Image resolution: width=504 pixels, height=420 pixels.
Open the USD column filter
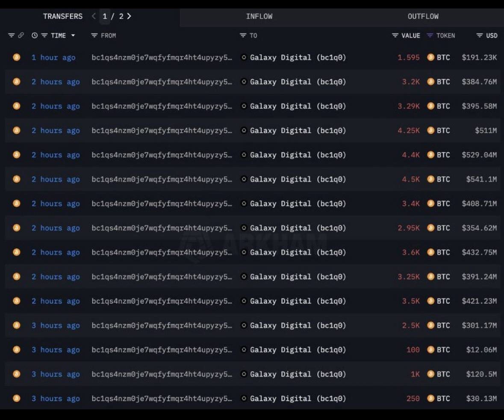[479, 35]
